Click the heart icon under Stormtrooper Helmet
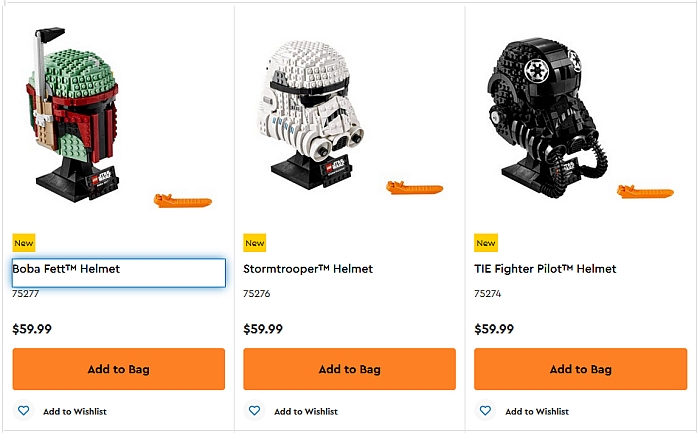Screen dimensions: 700x433 click(254, 410)
